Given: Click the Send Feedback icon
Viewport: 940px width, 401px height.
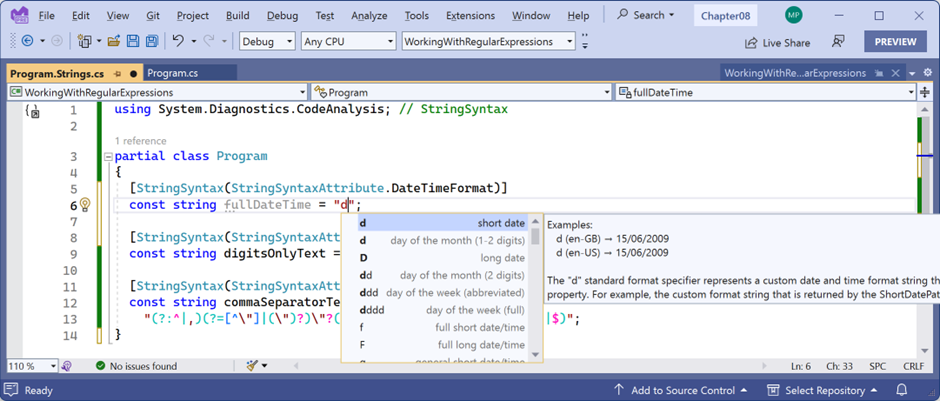Looking at the screenshot, I should pos(838,42).
